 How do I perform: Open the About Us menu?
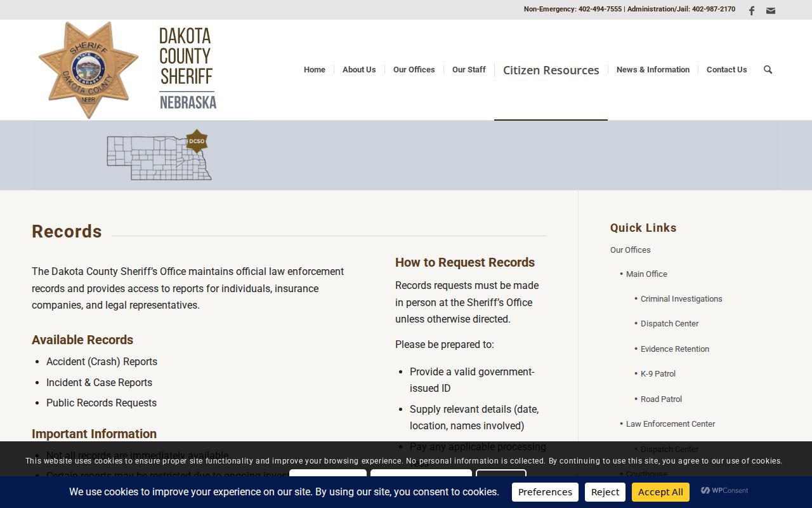click(x=359, y=70)
